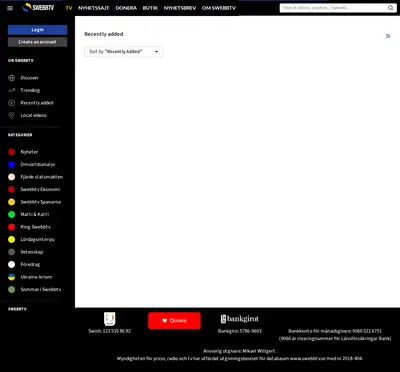This screenshot has width=400, height=372.
Task: Open the RSS feed icon
Action: pyautogui.click(x=388, y=36)
